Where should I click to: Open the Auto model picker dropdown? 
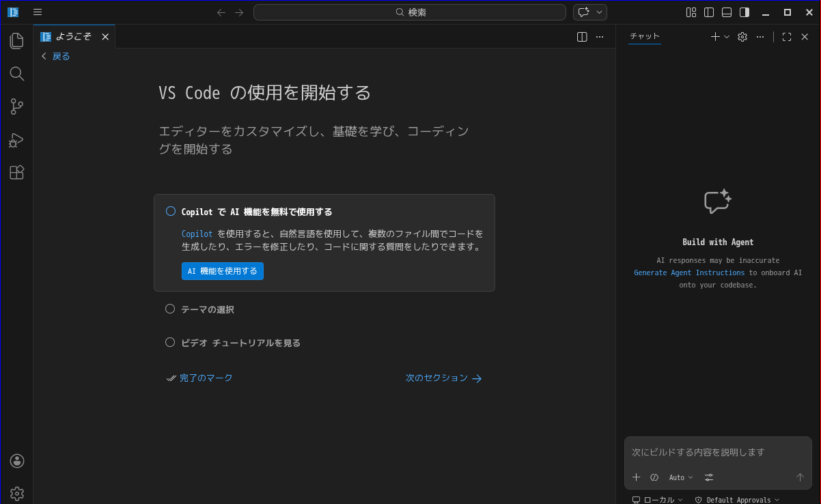681,477
